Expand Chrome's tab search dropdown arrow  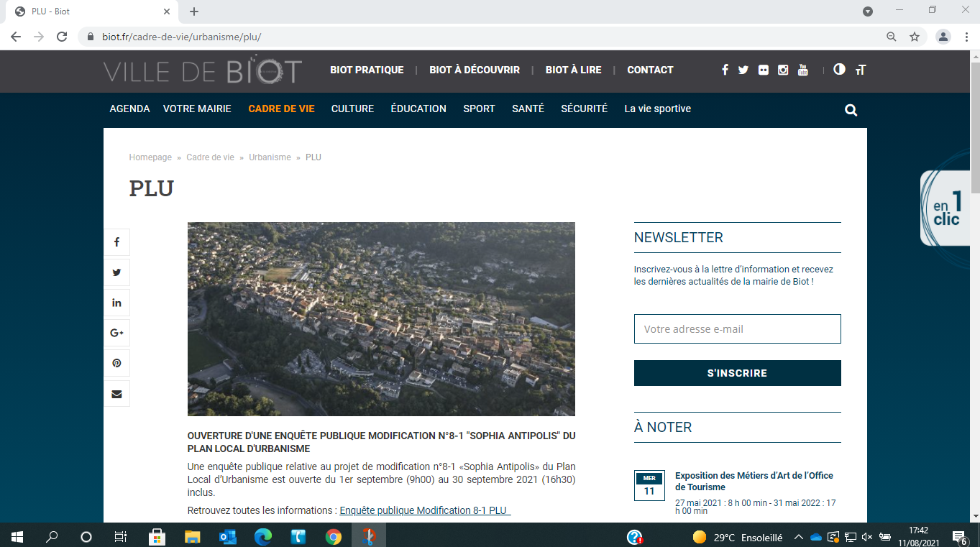868,12
